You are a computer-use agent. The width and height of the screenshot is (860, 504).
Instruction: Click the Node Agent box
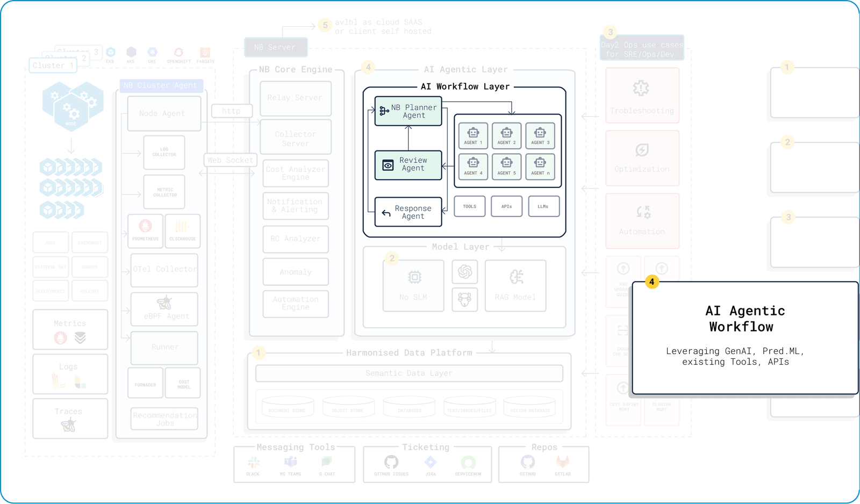[x=164, y=113]
